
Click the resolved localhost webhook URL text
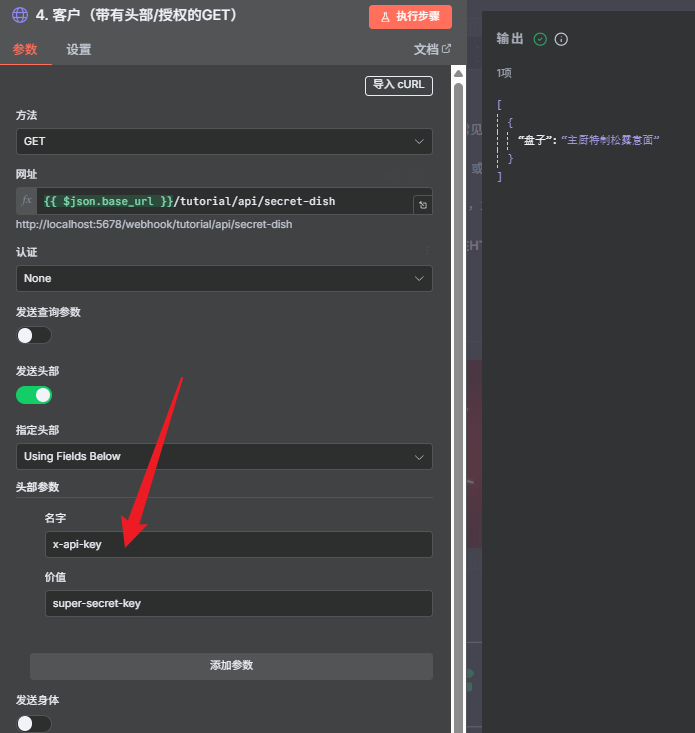154,224
